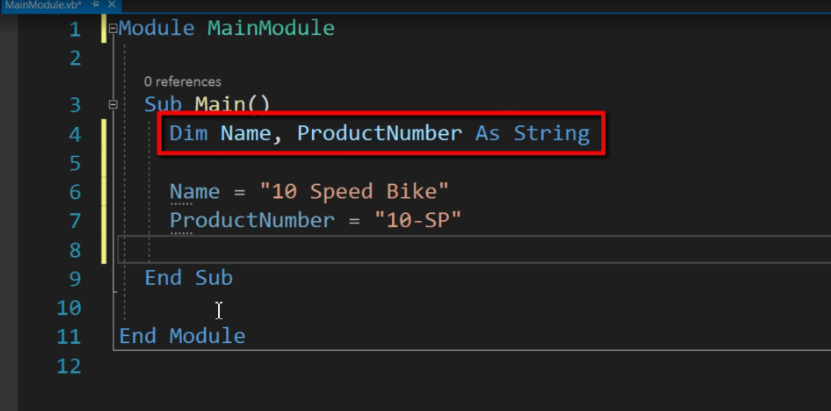Click the Main() sub name
Screen dimensions: 831x411
coord(233,104)
